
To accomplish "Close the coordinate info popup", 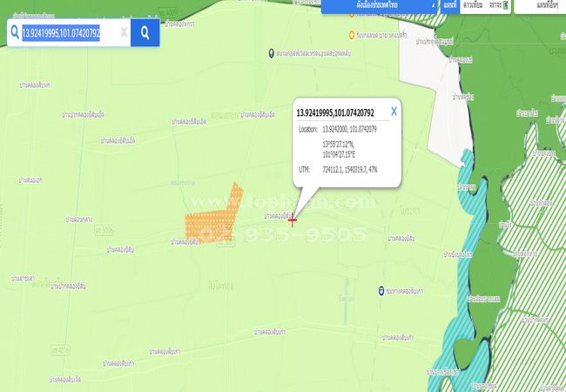I will [394, 111].
